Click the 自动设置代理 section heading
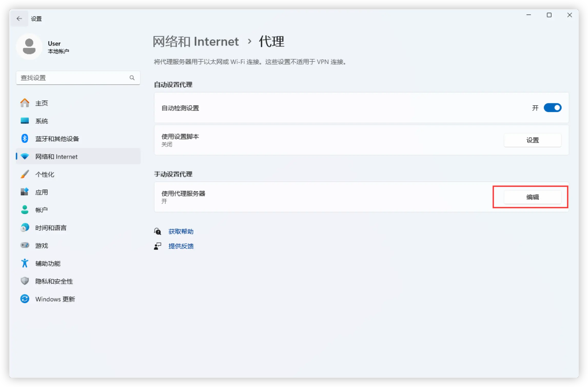 pos(173,85)
